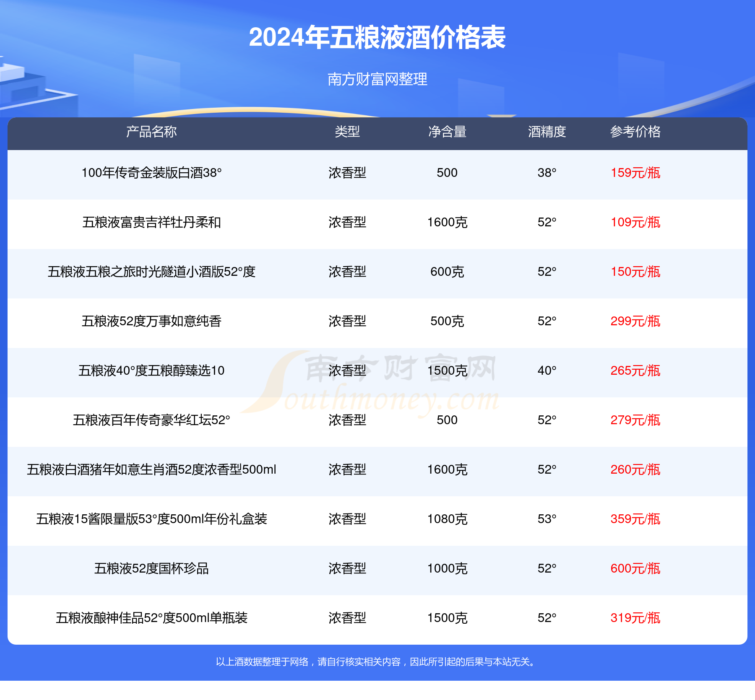Click the 产品名称 column header
This screenshot has width=755, height=700.
tap(151, 132)
